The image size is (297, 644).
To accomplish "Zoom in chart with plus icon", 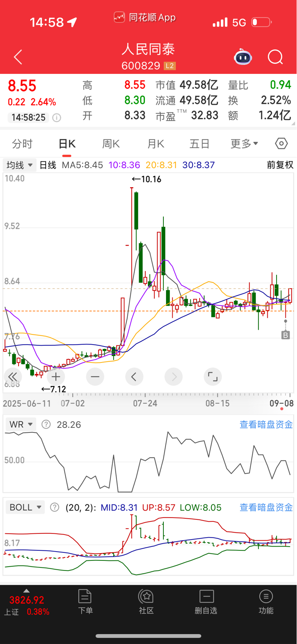I will 56,377.
